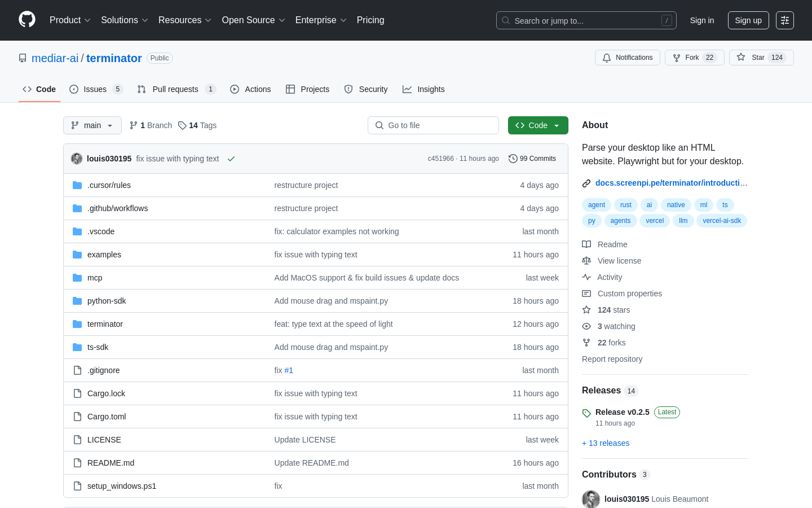Viewport: 812px width, 508px height.
Task: Click the Activity pulse icon
Action: (586, 277)
